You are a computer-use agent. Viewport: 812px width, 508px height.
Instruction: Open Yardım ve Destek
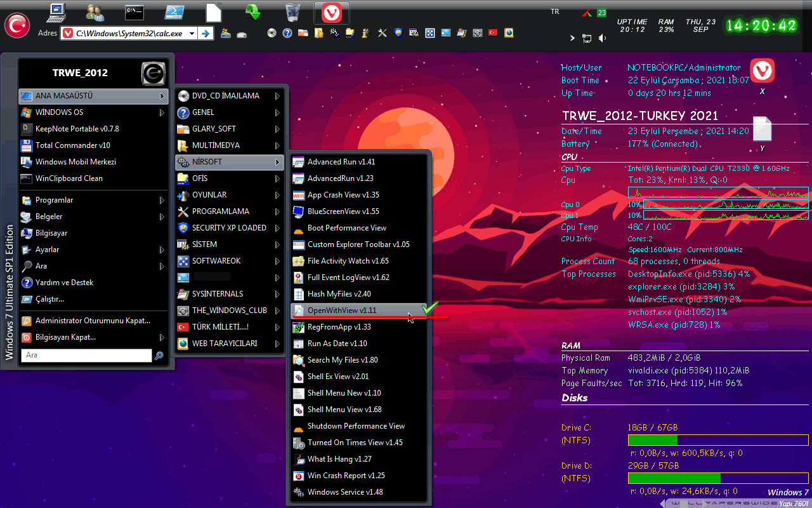coord(93,283)
